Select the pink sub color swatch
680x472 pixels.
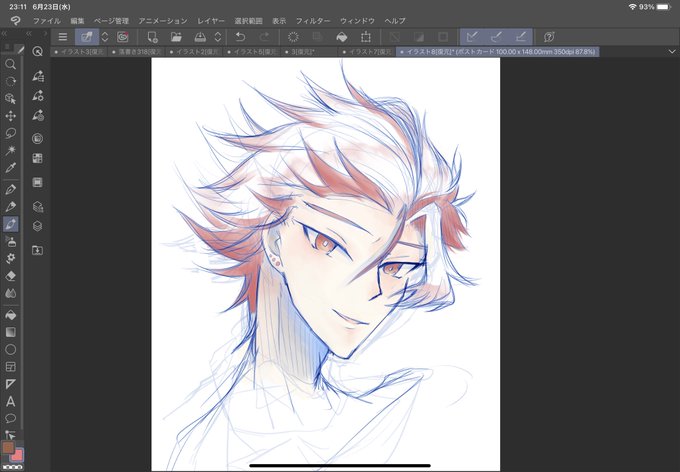[17, 455]
